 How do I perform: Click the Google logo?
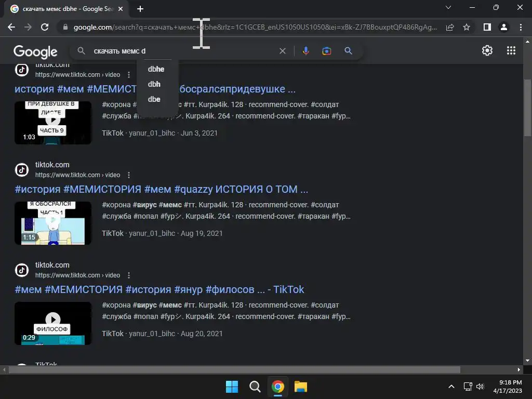[35, 51]
